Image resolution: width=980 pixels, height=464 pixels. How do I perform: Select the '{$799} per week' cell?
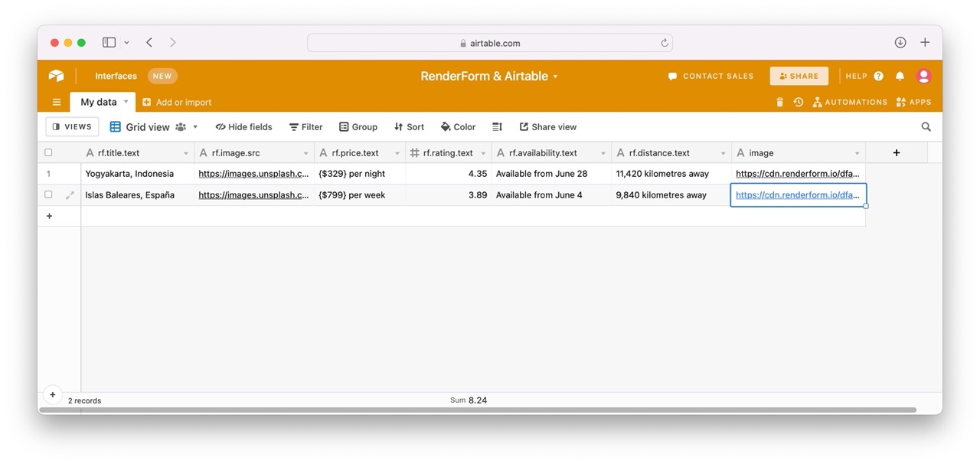click(360, 195)
